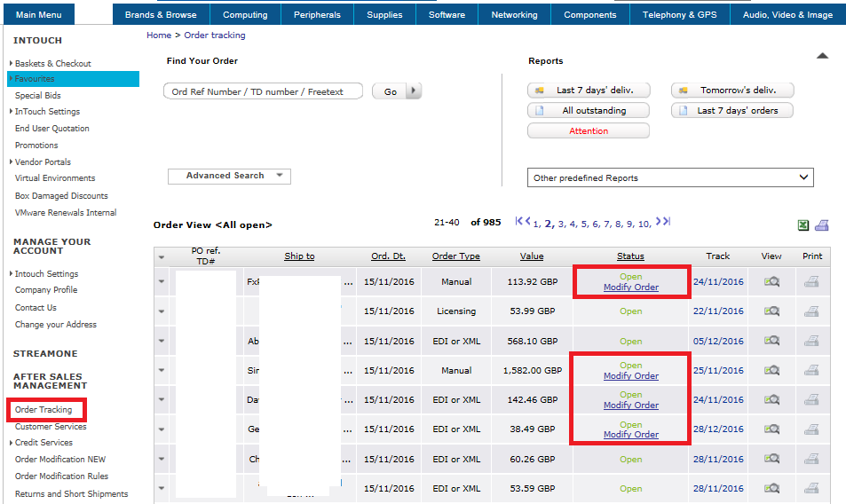Print the order list via printer icon

822,225
